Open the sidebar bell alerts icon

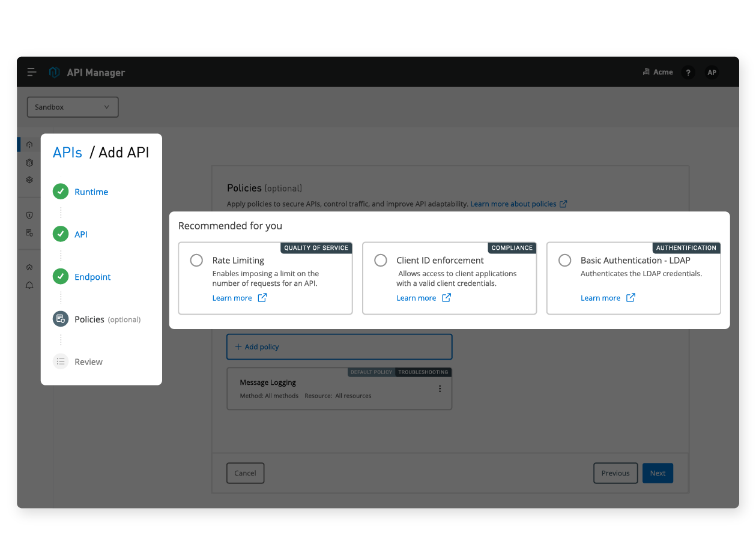click(x=29, y=285)
